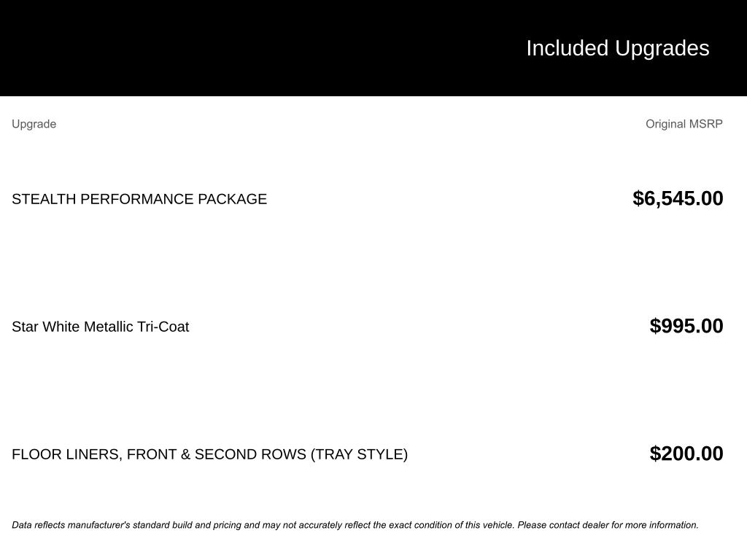Click "(TRAY STYLE)" in the floor liners row
The width and height of the screenshot is (747, 560).
[359, 454]
